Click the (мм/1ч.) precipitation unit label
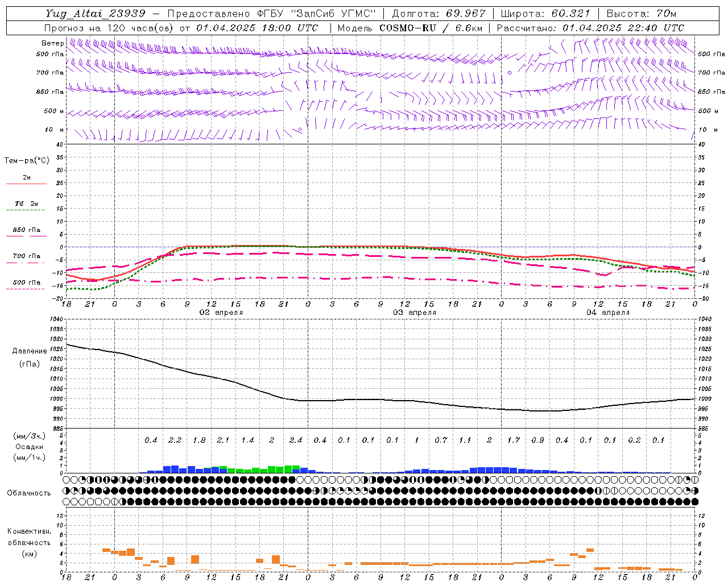Image resolution: width=728 pixels, height=582 pixels. click(x=30, y=458)
